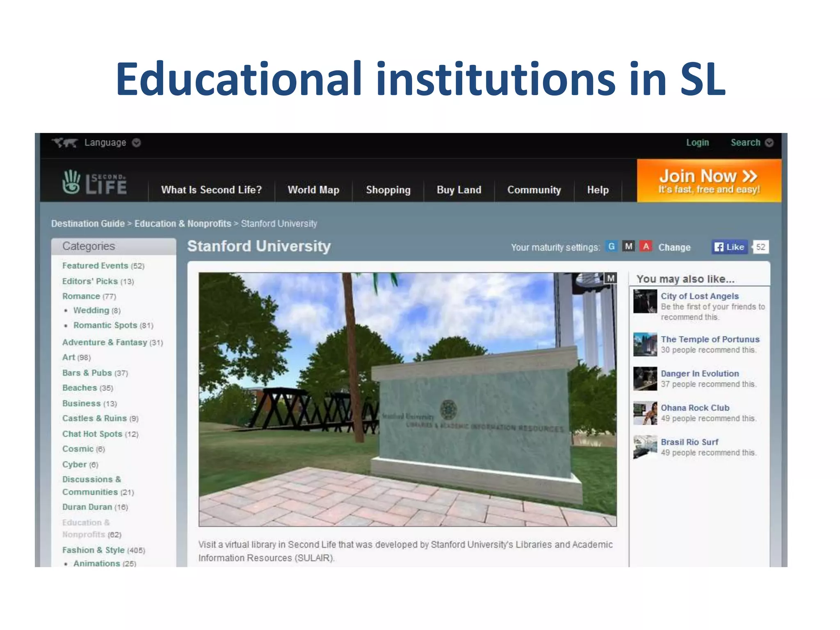This screenshot has width=840, height=630.
Task: Click the world map language icon
Action: pos(65,143)
